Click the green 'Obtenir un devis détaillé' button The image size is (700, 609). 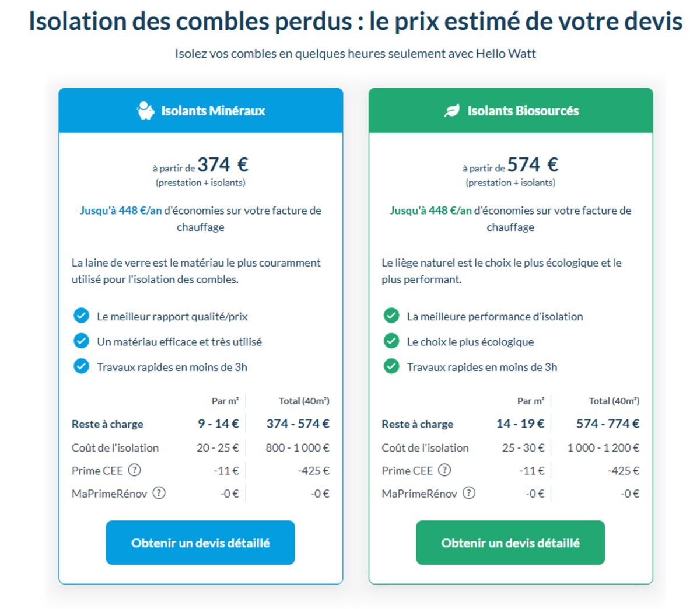510,542
